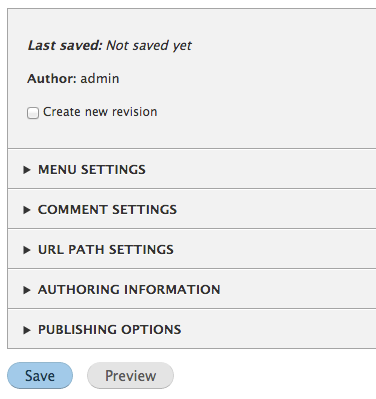The image size is (376, 399).
Task: Expand the MENU SETTINGS section title
Action: [92, 170]
